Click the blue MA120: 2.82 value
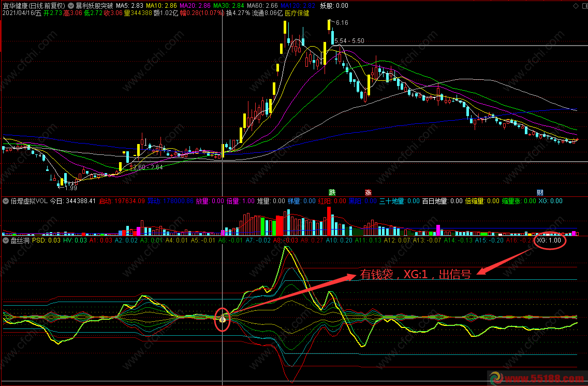 [x=298, y=6]
